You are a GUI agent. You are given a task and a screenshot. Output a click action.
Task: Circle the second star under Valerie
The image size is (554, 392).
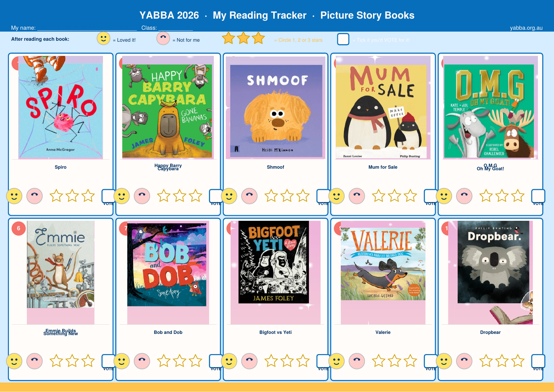(x=394, y=360)
